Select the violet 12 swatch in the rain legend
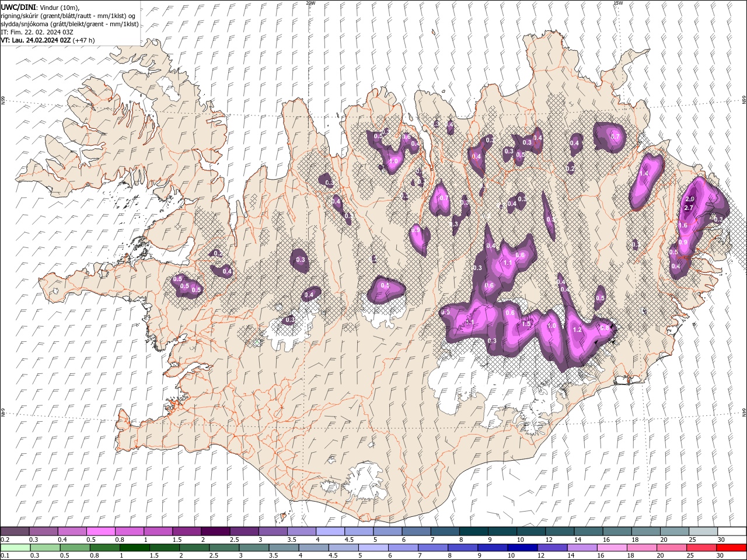 pos(552,548)
